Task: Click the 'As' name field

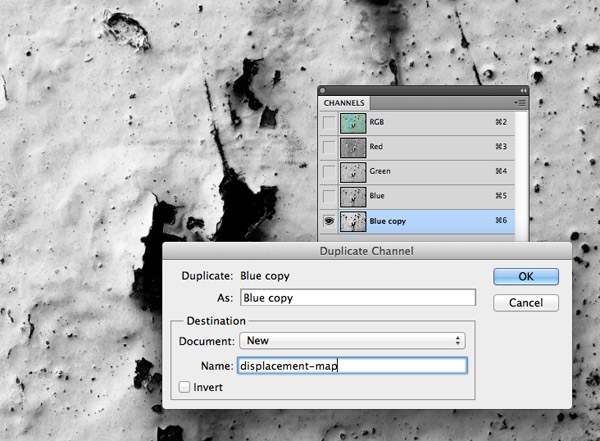Action: point(357,298)
